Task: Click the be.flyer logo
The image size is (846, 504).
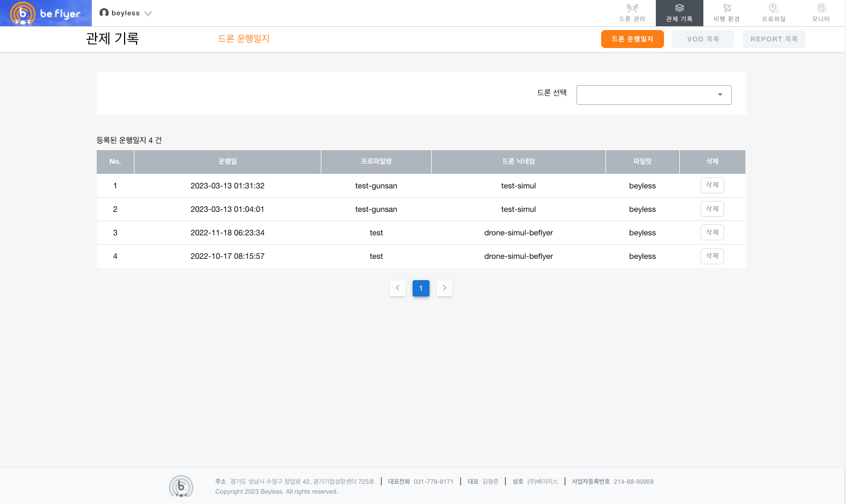Action: pos(45,13)
